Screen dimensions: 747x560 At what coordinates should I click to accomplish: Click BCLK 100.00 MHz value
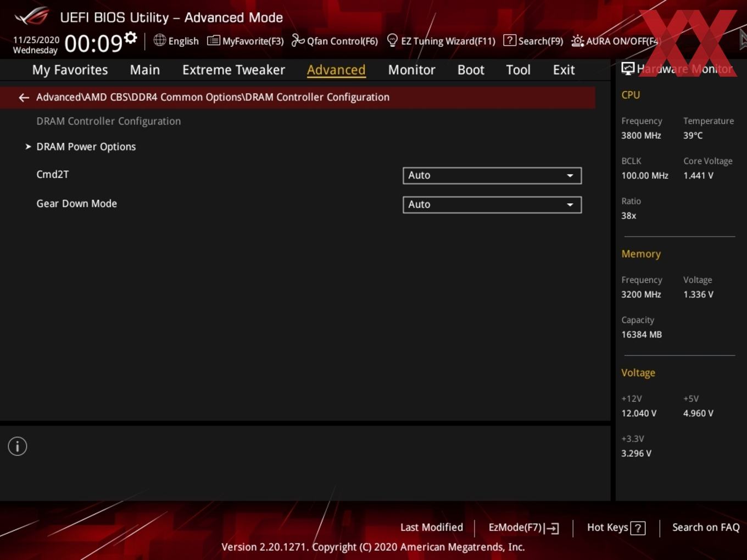tap(645, 176)
